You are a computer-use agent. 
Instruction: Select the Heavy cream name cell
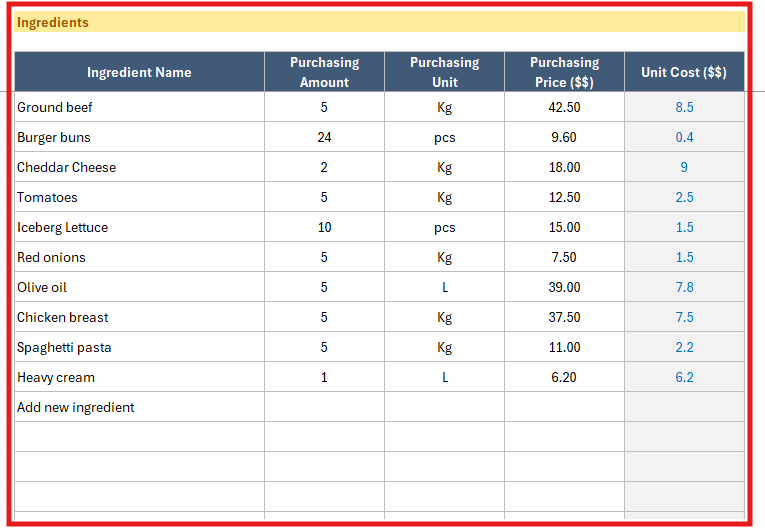(140, 377)
